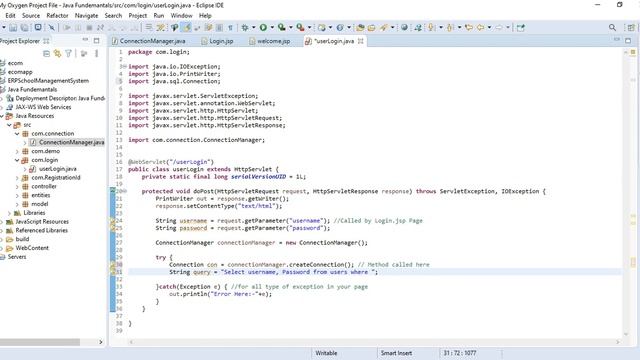Open Project Explorer View Menu
Screen dimensions: 640x360
pos(97,53)
